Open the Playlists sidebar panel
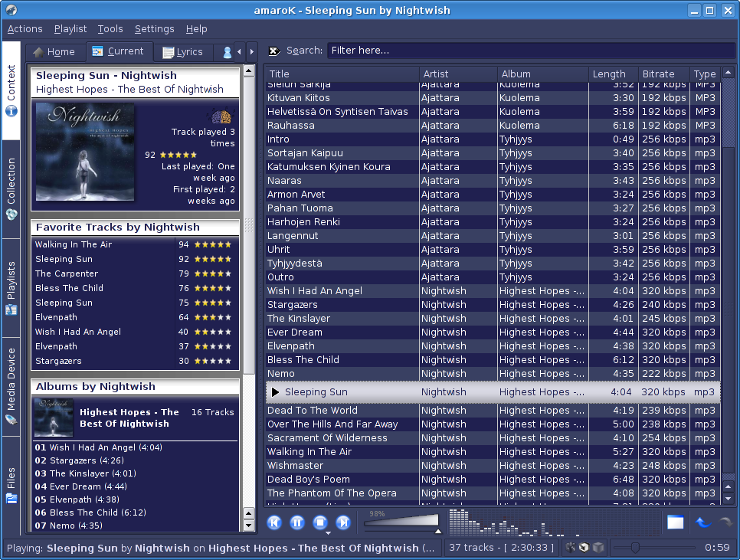Screen dimensions: 740x560 pyautogui.click(x=11, y=288)
